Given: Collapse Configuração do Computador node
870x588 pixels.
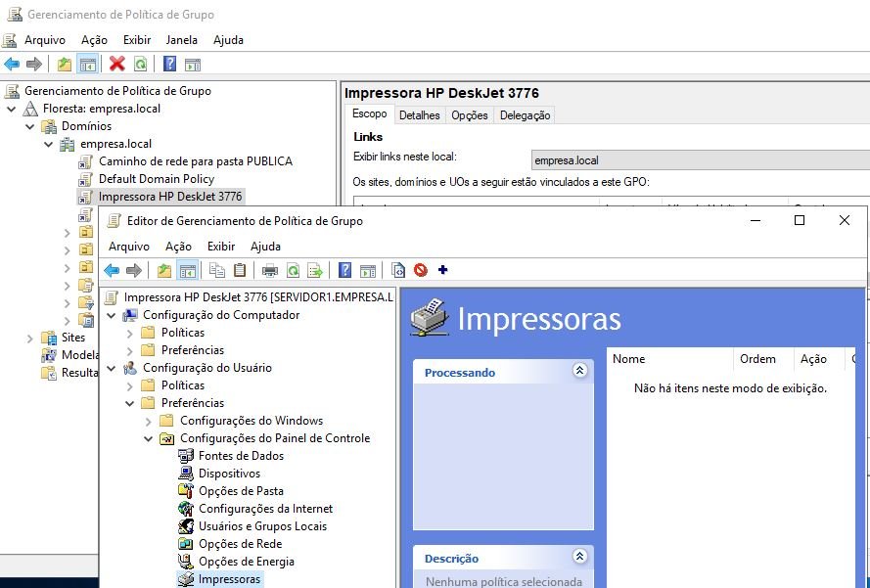Looking at the screenshot, I should pos(111,315).
